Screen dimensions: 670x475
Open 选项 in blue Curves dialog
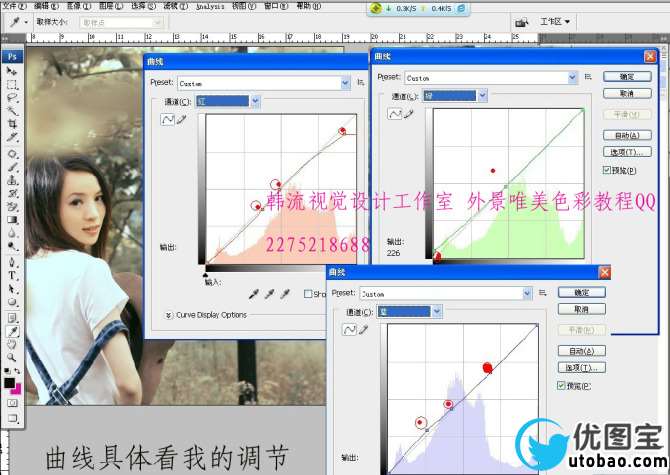pyautogui.click(x=582, y=367)
